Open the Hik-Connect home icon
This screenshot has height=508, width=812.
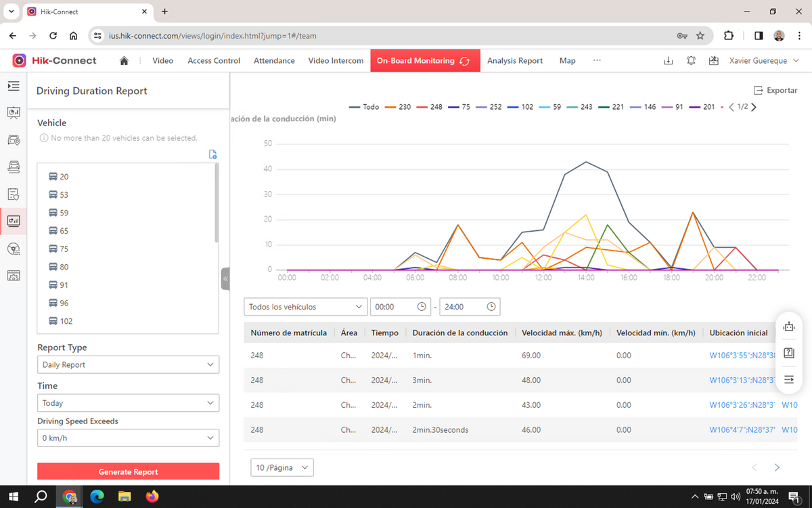pyautogui.click(x=124, y=60)
